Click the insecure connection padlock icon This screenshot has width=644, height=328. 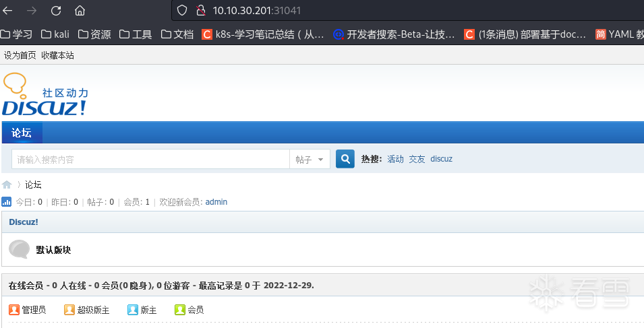(x=200, y=10)
